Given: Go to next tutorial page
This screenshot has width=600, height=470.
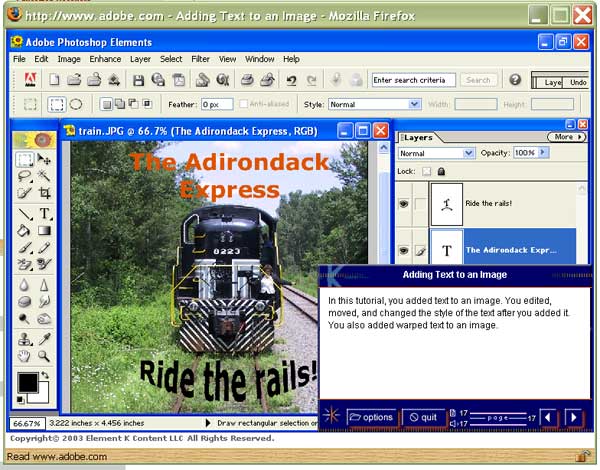Looking at the screenshot, I should pyautogui.click(x=574, y=417).
